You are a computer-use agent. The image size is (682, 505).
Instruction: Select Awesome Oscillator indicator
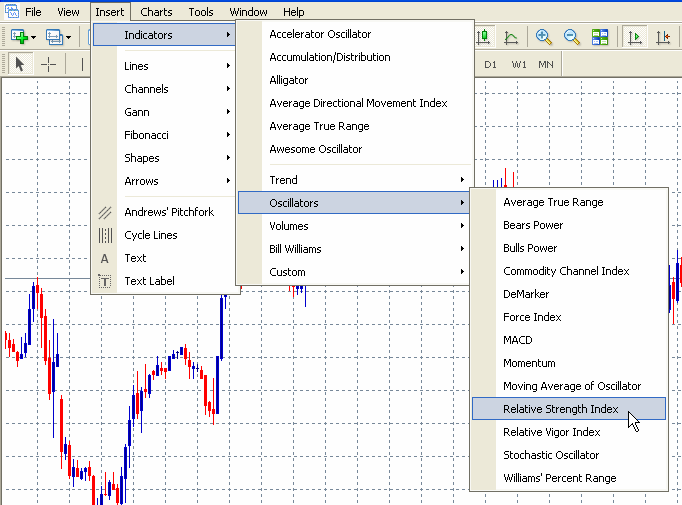click(354, 150)
